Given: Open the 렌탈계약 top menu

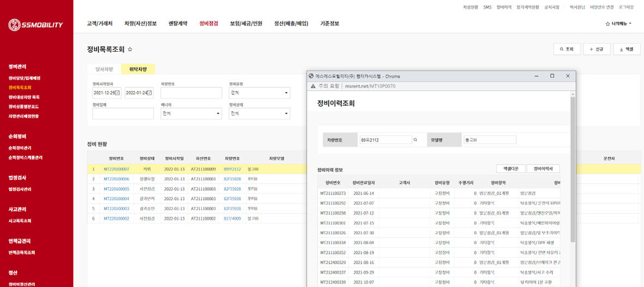Looking at the screenshot, I should (178, 24).
